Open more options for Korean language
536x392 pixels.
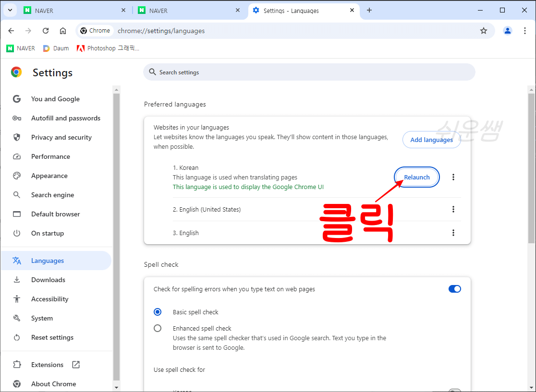(x=453, y=177)
